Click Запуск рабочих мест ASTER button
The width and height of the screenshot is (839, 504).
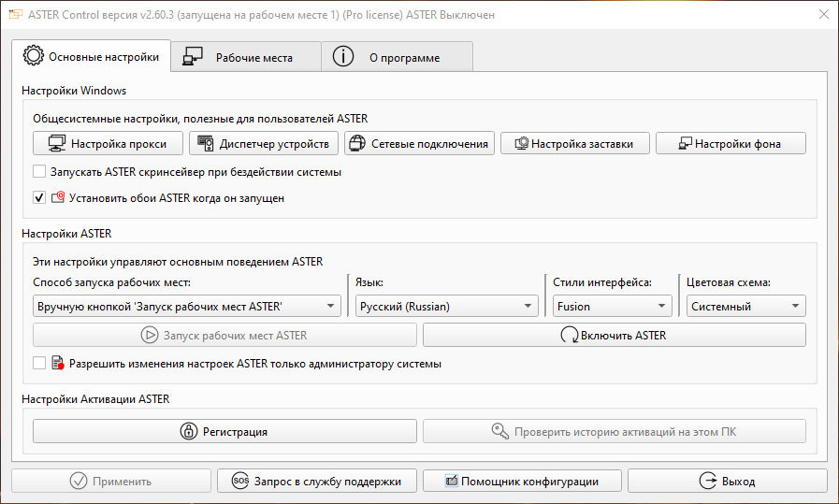pyautogui.click(x=224, y=335)
